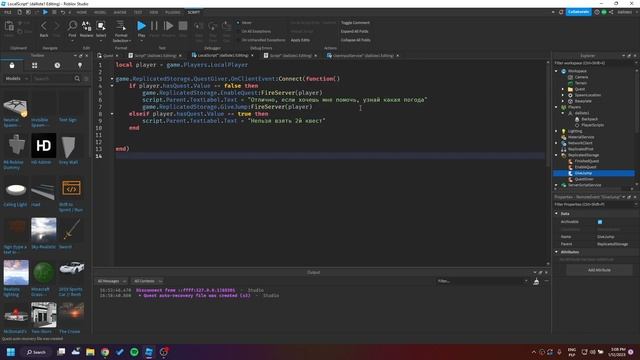Click Collapse All Folds action
This screenshot has width=640, height=360.
coord(356,40)
